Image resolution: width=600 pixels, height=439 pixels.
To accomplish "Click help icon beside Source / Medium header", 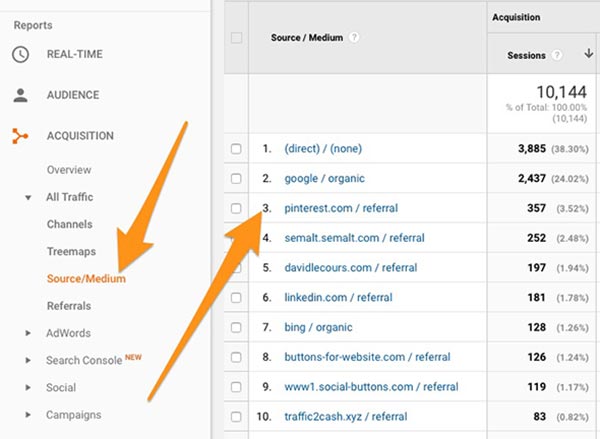I will point(354,38).
